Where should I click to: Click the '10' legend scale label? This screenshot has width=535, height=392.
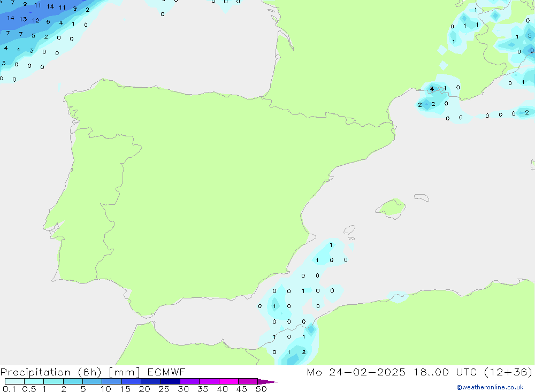(106, 389)
